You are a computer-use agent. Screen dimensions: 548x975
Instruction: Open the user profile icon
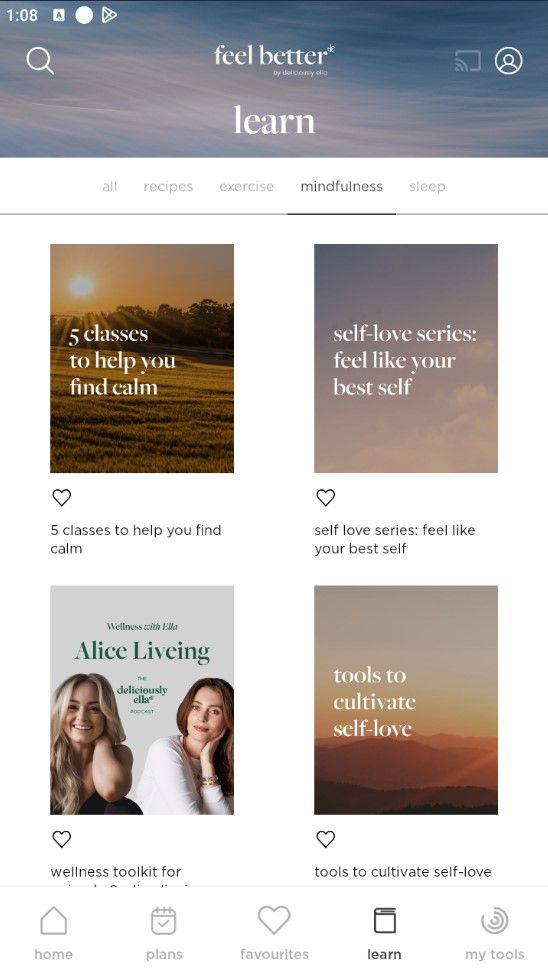pyautogui.click(x=508, y=61)
